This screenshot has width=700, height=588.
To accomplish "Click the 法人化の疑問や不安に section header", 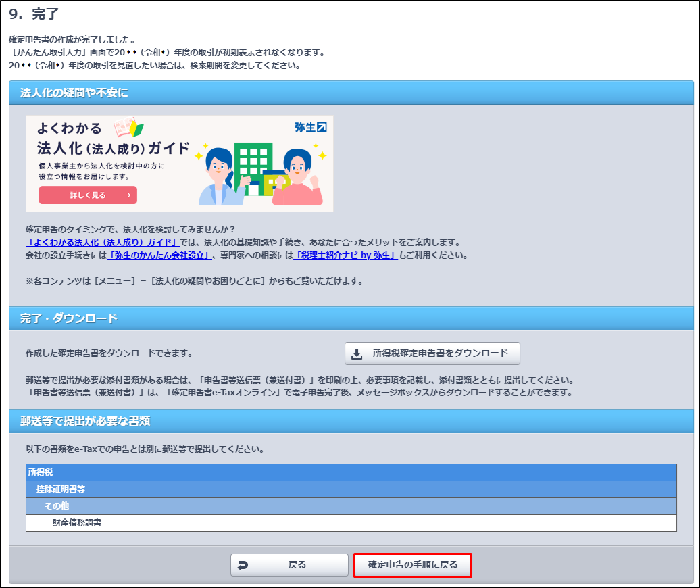I will point(351,93).
